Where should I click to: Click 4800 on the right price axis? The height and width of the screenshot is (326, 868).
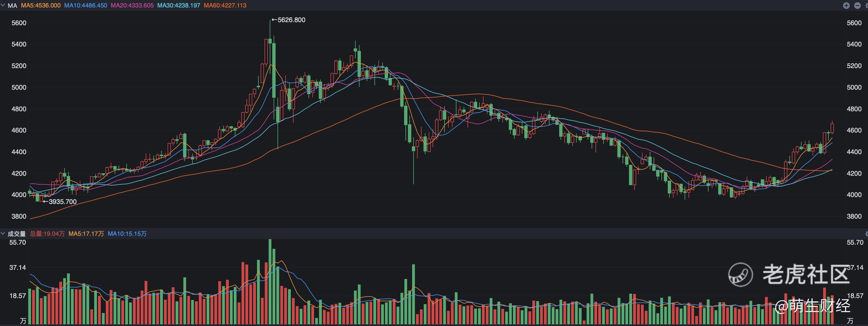click(x=854, y=109)
